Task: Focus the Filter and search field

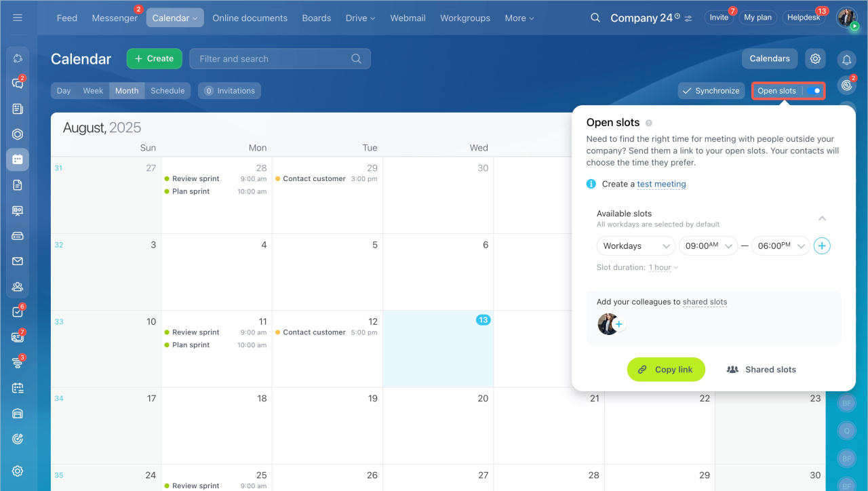Action: [x=280, y=58]
